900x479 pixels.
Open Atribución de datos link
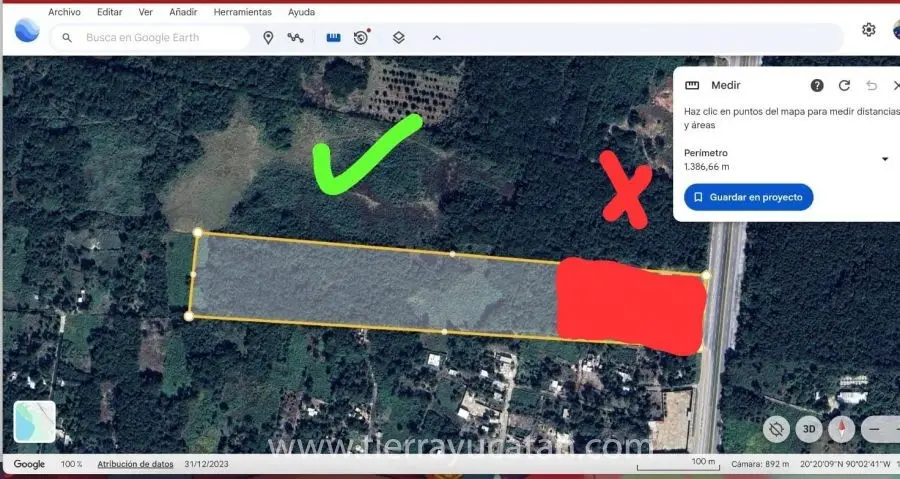[135, 464]
